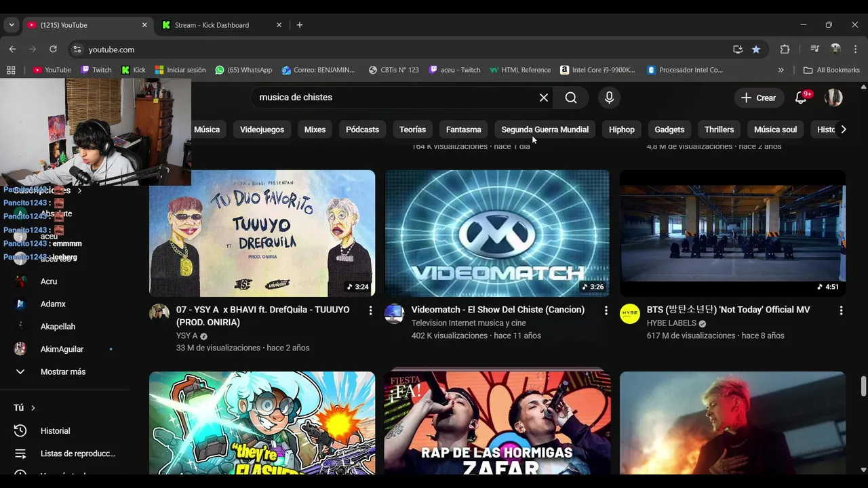Open the install/cast icon in address bar
The image size is (868, 488).
pyautogui.click(x=738, y=49)
